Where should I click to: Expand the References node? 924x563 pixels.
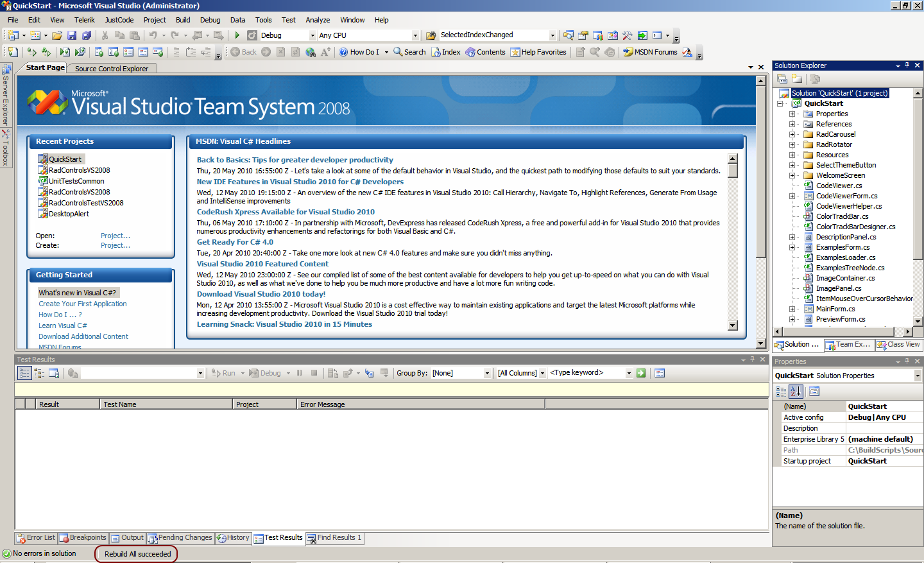[792, 124]
